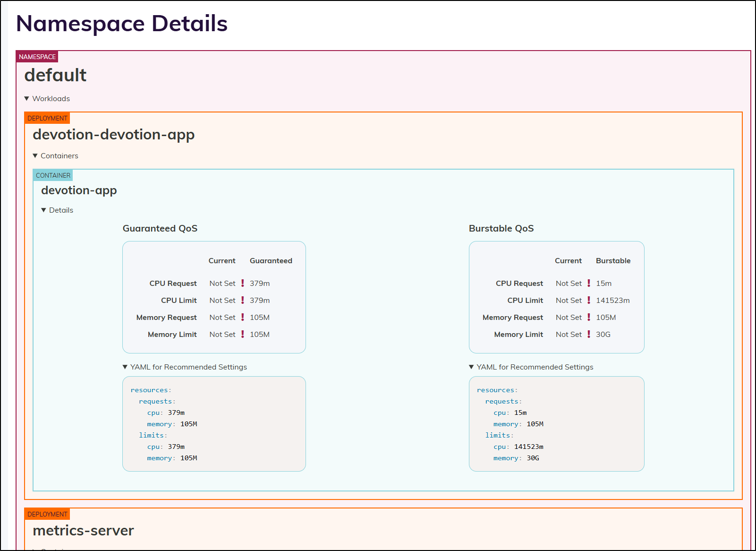Click Not Set in Guaranteed Memory Request row
This screenshot has height=551, width=756.
coord(222,317)
